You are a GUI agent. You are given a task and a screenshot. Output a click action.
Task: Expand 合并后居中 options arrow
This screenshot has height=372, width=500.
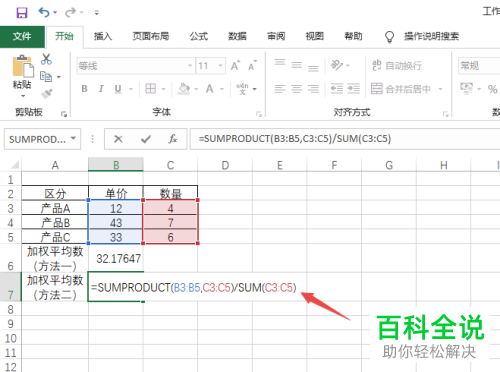[x=440, y=89]
